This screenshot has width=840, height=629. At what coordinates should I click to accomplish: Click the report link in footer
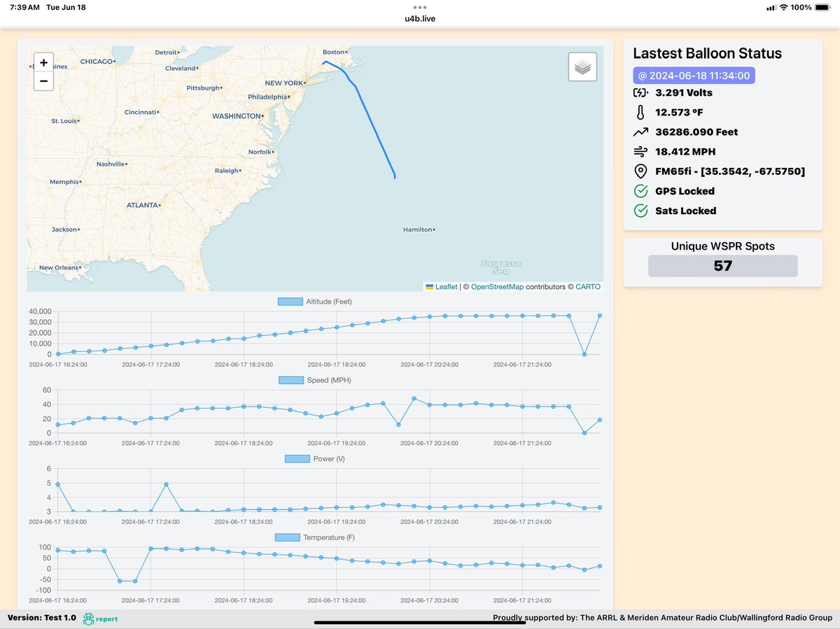[x=107, y=619]
